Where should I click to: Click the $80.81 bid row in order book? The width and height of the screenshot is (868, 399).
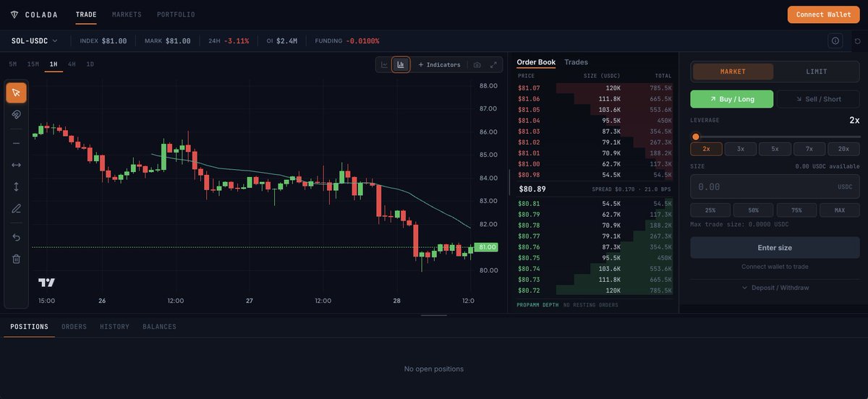[595, 204]
